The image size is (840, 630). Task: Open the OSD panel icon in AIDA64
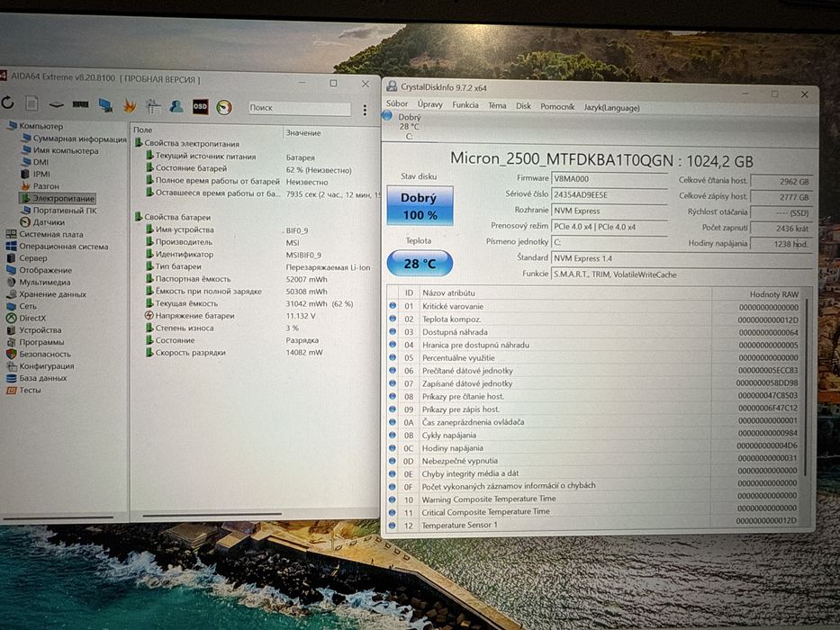(201, 106)
